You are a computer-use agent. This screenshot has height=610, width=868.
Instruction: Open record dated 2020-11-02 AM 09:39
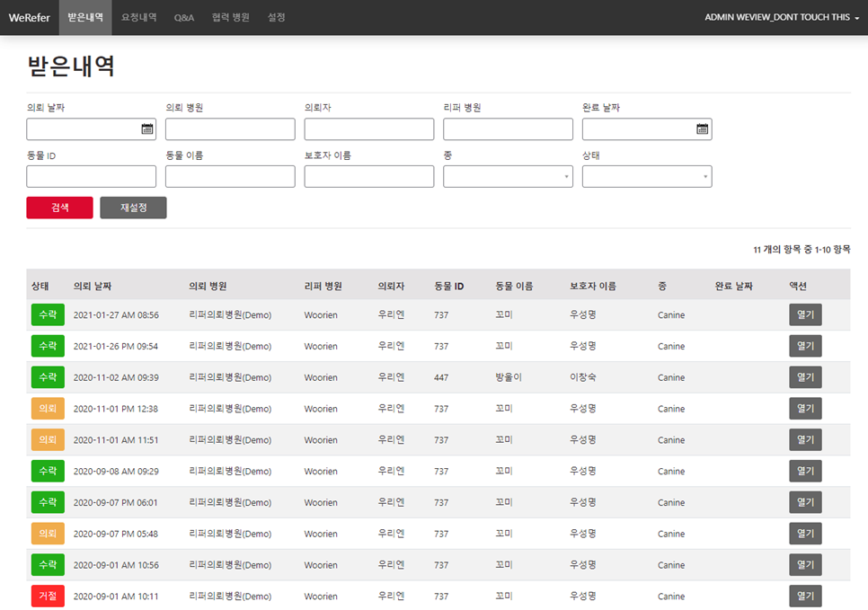(805, 377)
